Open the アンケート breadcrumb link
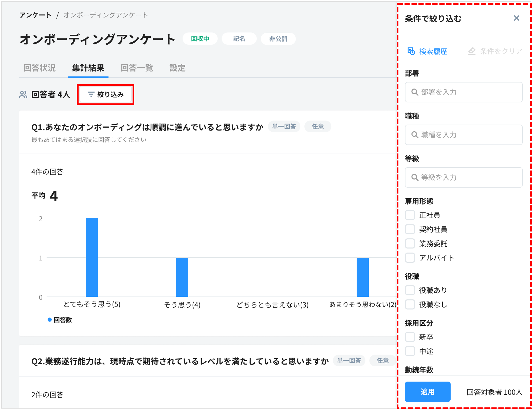The width and height of the screenshot is (532, 410). [35, 15]
